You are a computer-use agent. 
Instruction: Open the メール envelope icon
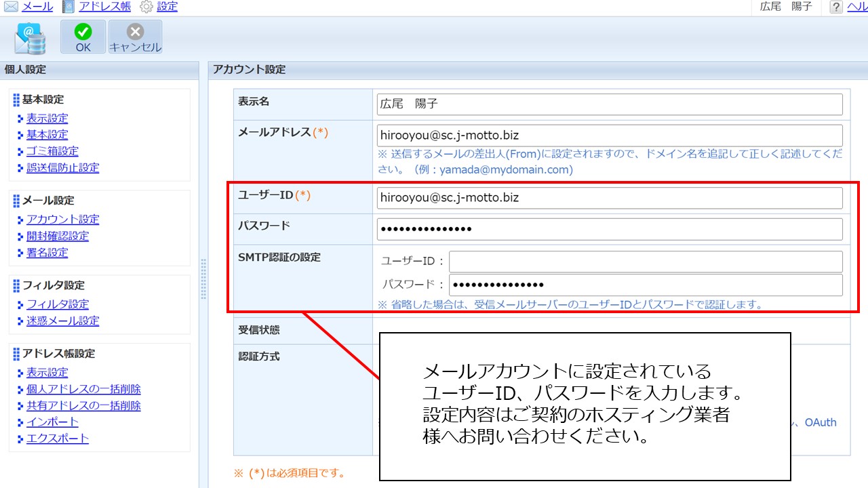click(x=12, y=7)
